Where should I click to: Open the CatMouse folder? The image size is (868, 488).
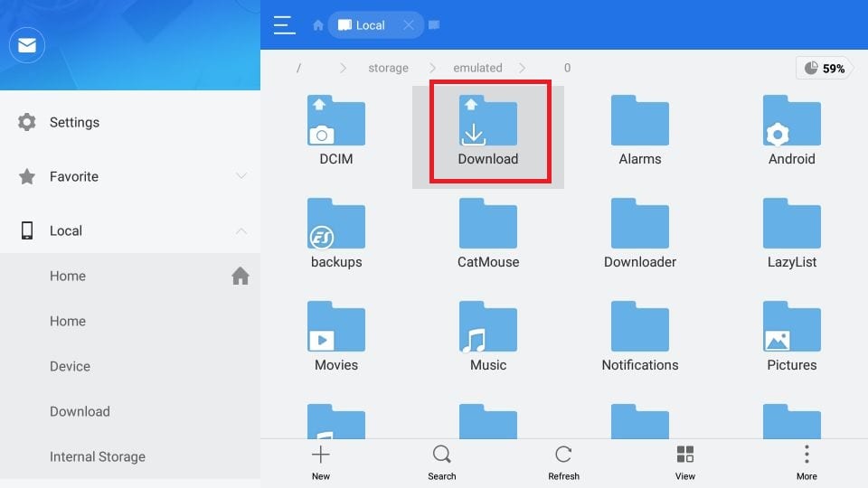coord(487,233)
